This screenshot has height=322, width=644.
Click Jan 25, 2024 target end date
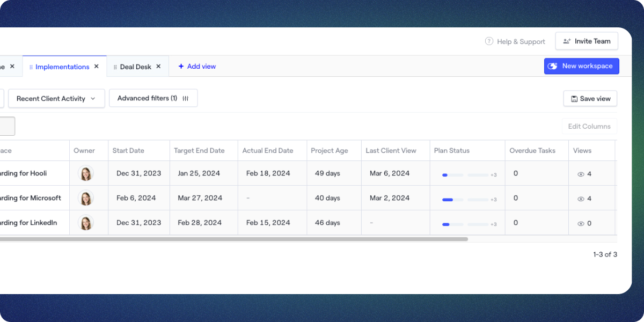[x=199, y=173]
